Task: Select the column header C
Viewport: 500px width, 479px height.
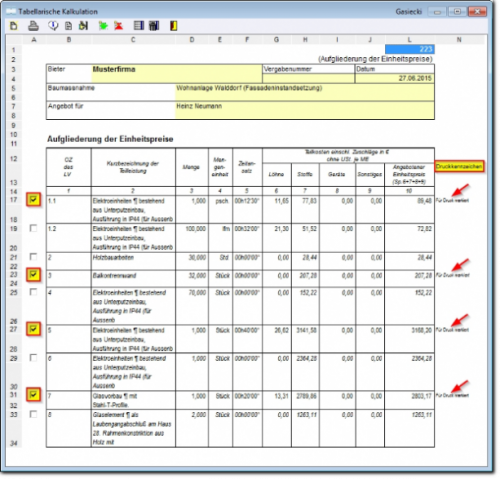Action: (x=133, y=40)
